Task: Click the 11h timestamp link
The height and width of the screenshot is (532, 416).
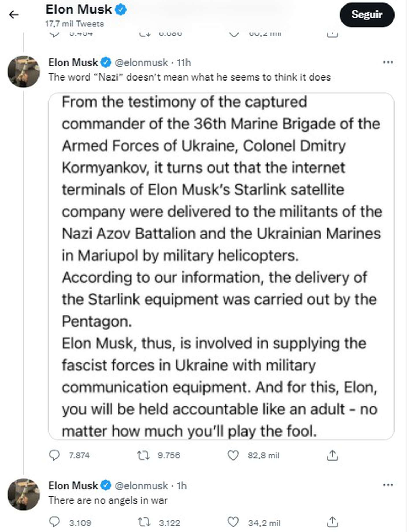Action: click(184, 62)
